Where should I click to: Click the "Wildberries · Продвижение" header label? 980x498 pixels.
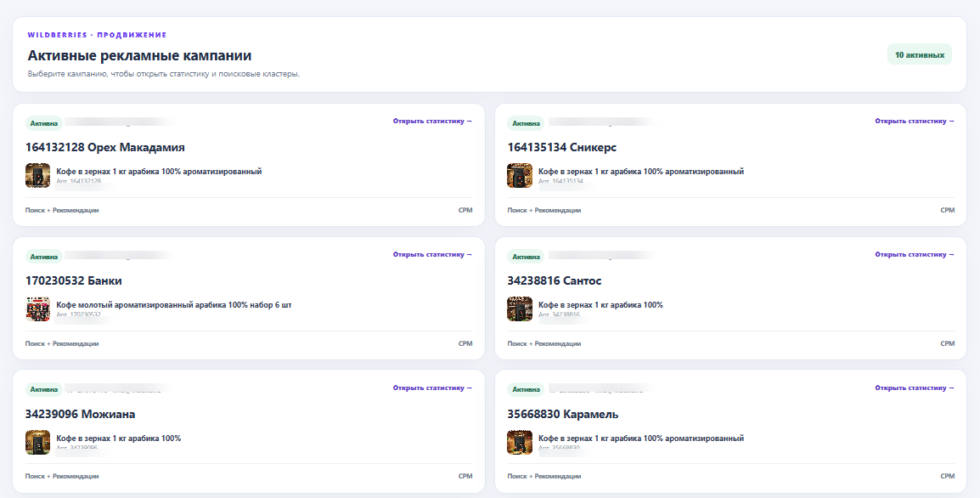click(97, 35)
